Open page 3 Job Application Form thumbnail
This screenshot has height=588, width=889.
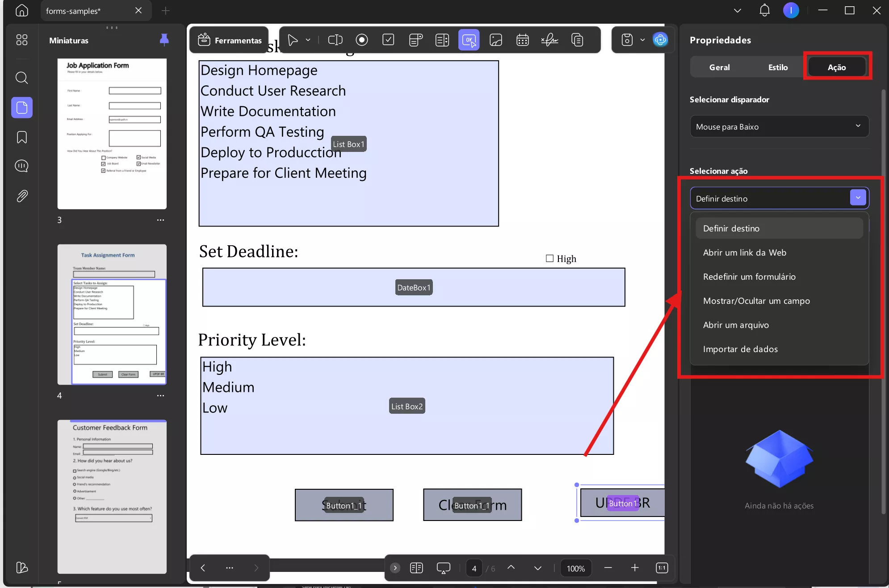tap(112, 134)
